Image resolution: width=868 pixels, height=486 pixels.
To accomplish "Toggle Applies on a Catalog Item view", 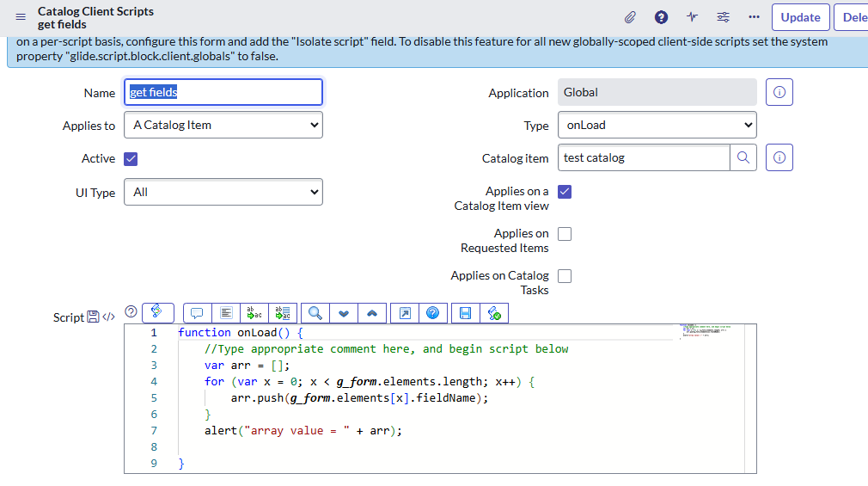I will pos(565,192).
